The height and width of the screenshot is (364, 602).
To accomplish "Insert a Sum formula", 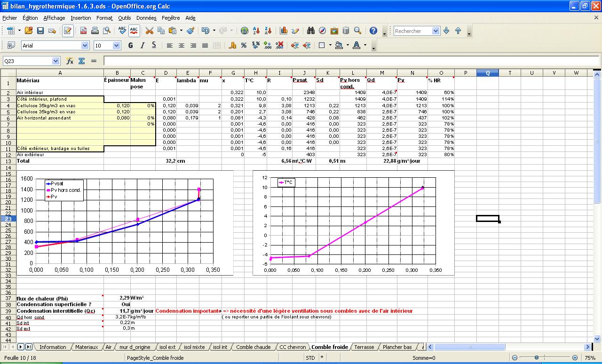I will pyautogui.click(x=81, y=61).
